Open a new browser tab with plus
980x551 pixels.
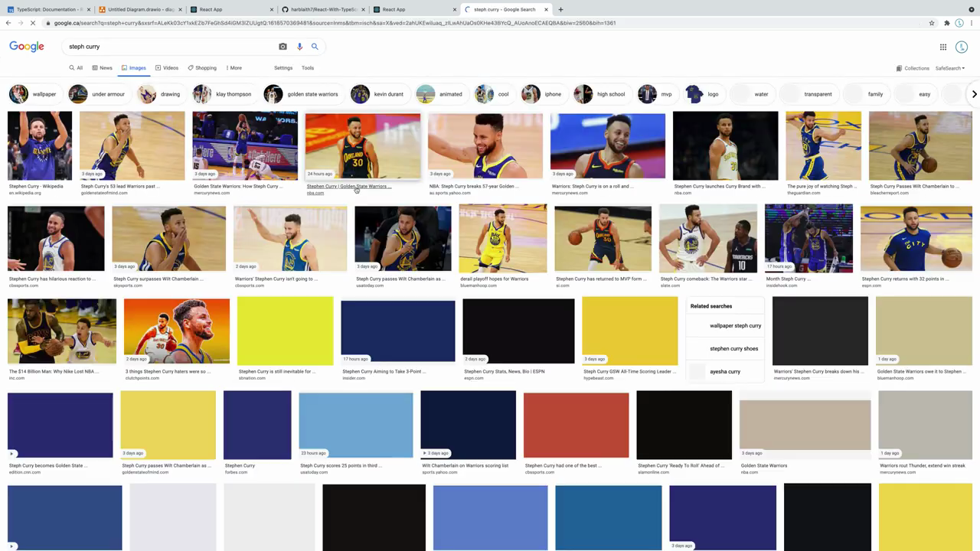(560, 9)
